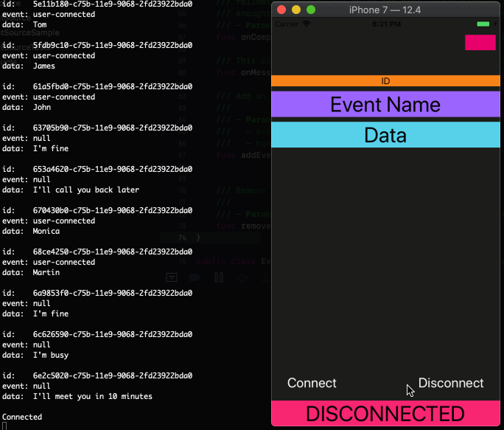Click the DISCONNECTED status banner
504x430 pixels.
(385, 413)
